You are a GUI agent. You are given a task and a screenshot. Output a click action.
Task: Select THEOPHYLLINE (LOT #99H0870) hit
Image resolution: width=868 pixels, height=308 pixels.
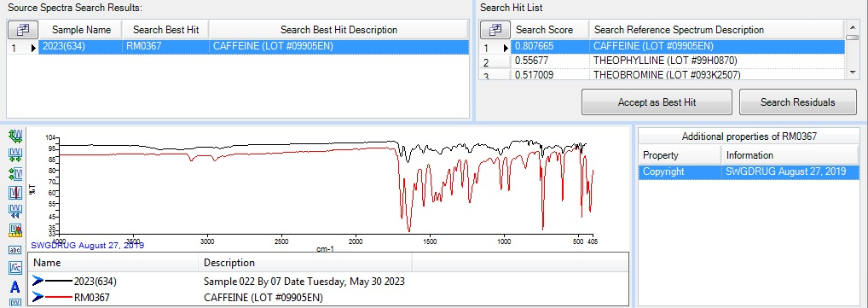click(x=717, y=61)
